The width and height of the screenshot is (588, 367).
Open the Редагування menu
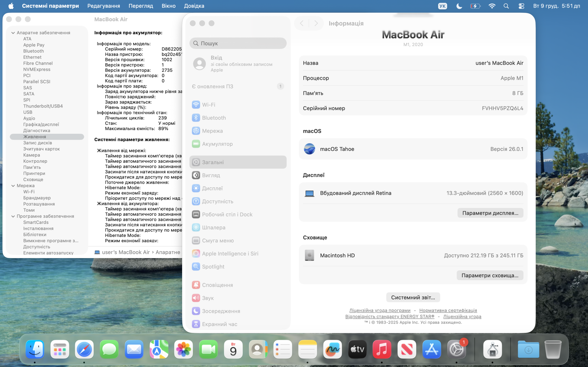coord(104,6)
